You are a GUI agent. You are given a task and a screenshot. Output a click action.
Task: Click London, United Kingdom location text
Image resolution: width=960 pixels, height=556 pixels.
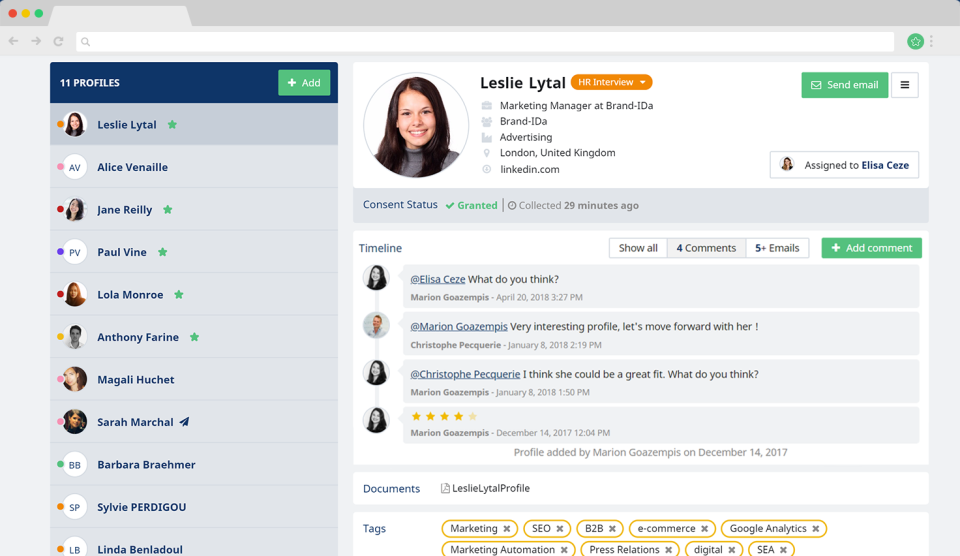coord(557,153)
